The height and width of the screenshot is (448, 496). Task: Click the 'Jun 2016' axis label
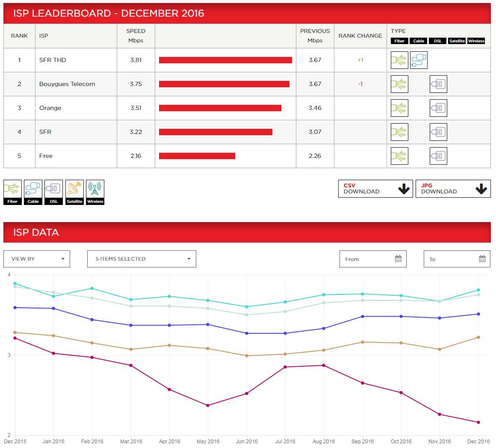click(247, 441)
